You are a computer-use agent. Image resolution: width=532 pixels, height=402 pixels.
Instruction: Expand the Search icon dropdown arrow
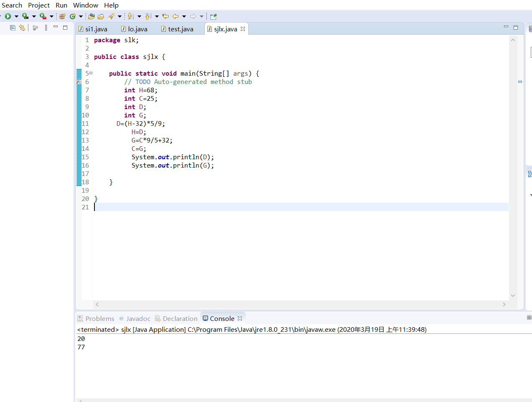pos(120,16)
